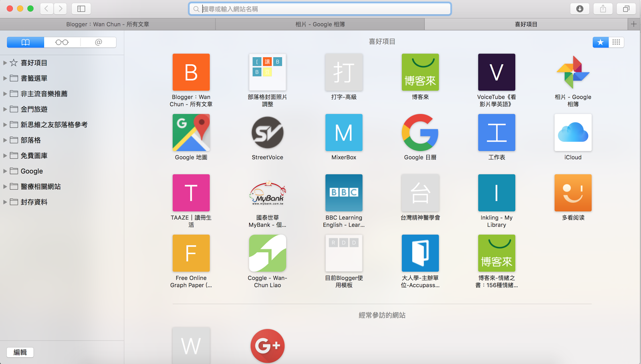Viewport: 641px width, 364px height.
Task: Open 多看阅读 favorite
Action: point(573,193)
